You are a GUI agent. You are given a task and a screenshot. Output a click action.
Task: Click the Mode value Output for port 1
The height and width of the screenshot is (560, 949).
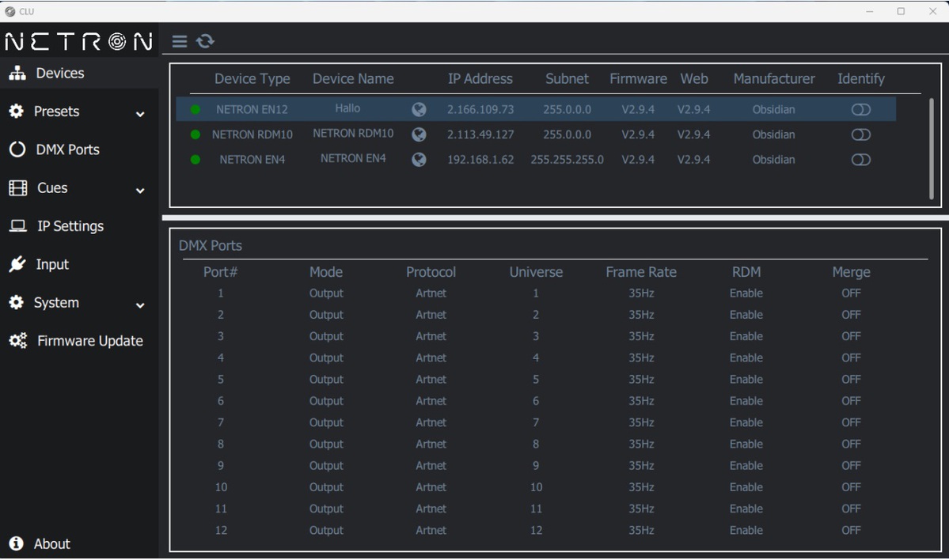click(326, 293)
